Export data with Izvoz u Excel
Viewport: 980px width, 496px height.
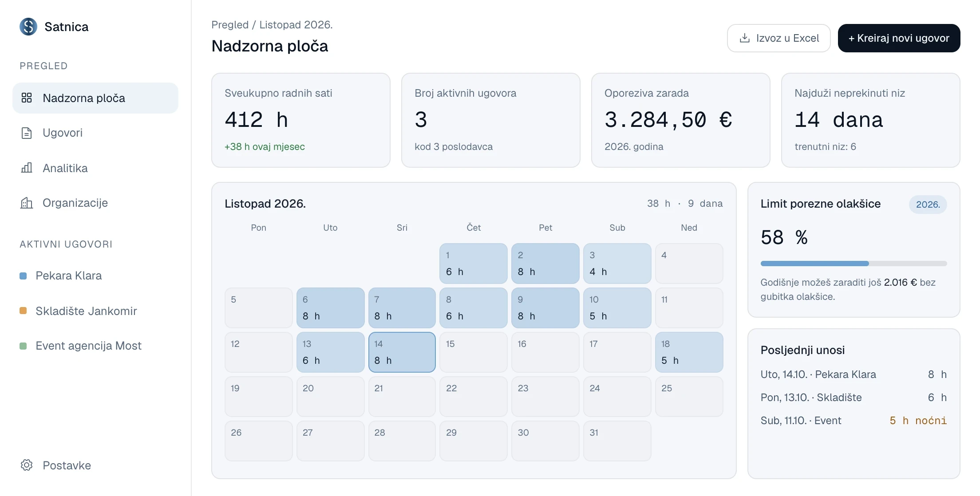779,38
